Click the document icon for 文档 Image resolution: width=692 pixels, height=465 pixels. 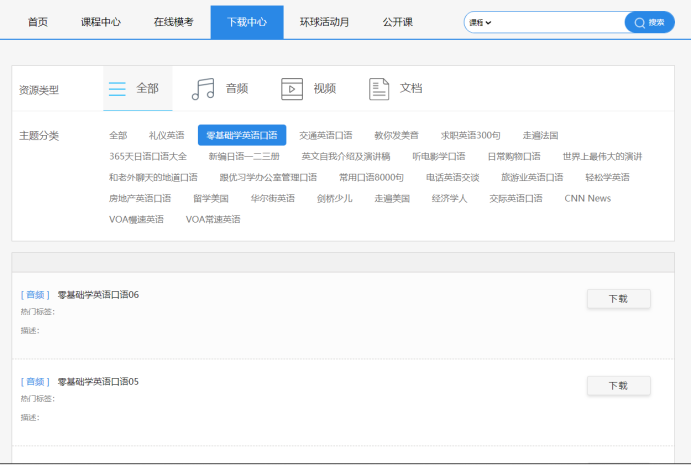tap(379, 89)
